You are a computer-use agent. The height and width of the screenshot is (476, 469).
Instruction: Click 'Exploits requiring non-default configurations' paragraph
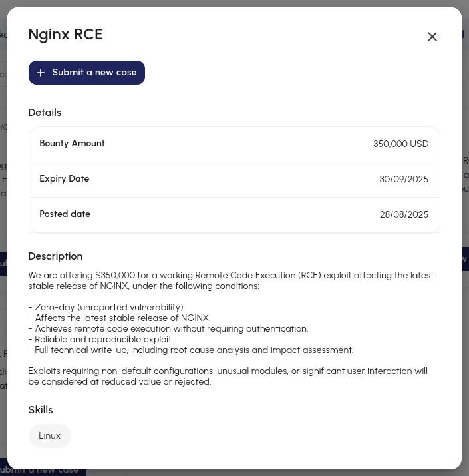coord(228,376)
